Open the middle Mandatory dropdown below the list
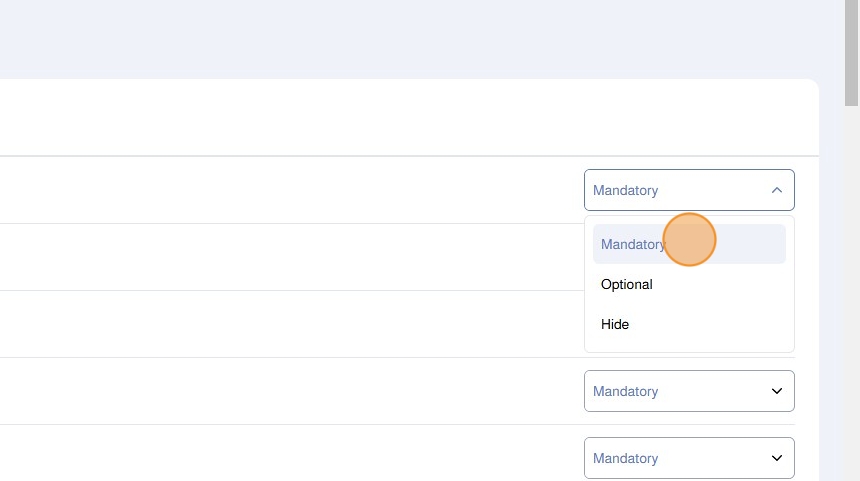860x481 pixels. tap(689, 391)
